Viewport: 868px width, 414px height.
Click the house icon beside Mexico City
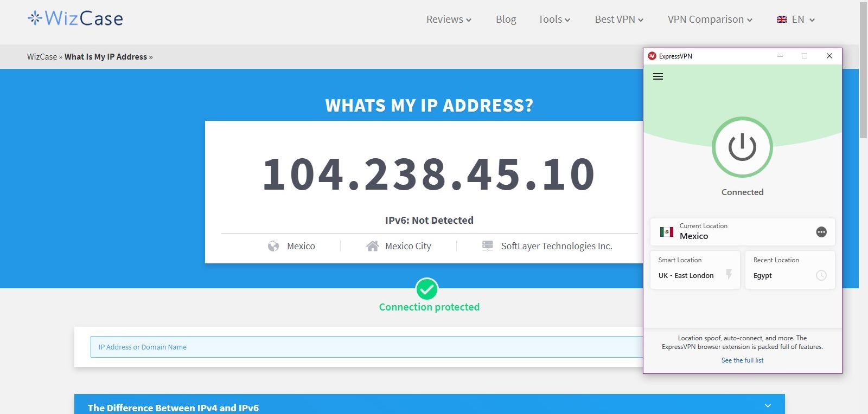coord(372,246)
